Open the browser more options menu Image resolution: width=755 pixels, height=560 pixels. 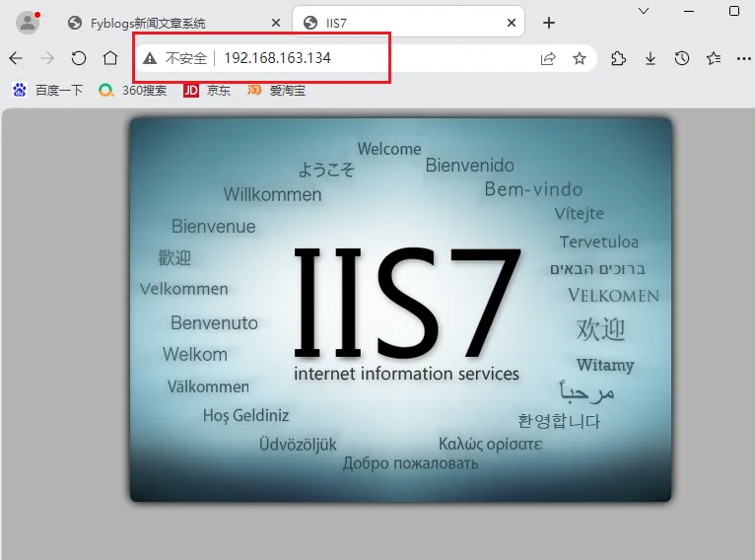[743, 59]
